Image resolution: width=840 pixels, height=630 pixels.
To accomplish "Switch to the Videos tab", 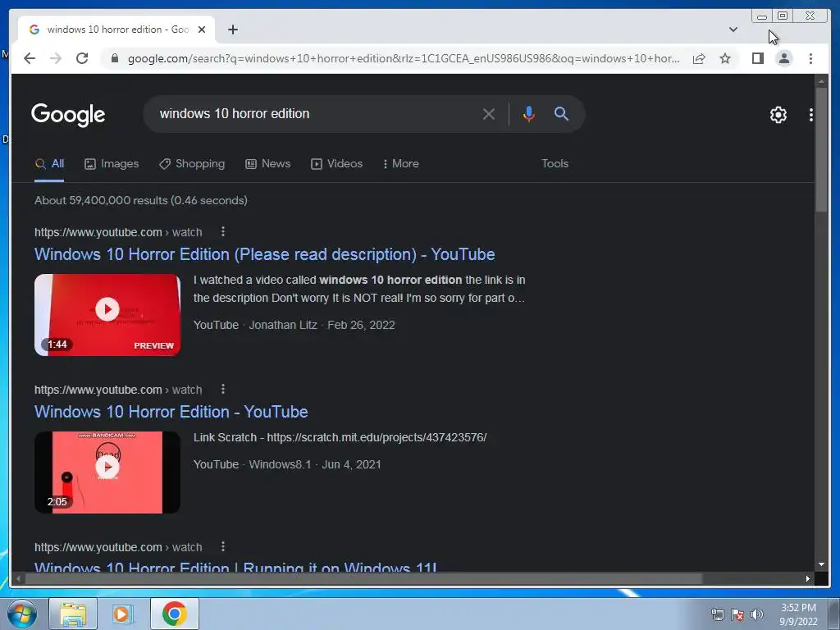I will point(336,164).
